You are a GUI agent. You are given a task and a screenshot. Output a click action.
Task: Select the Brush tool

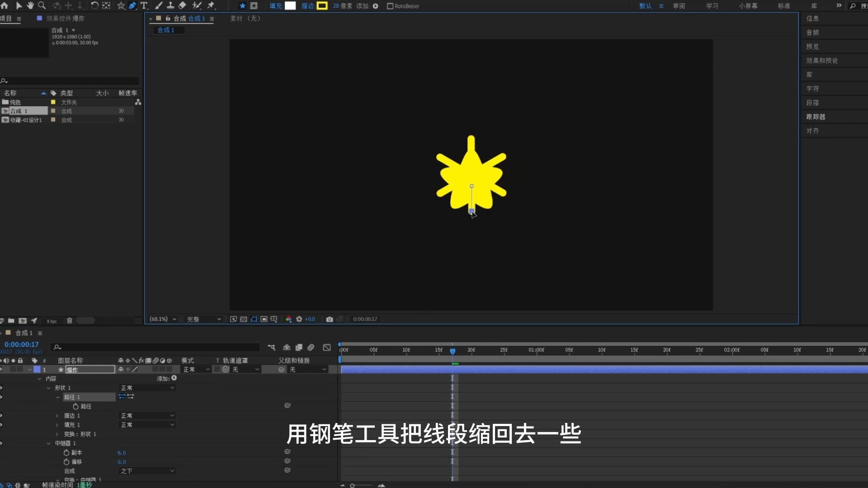pos(158,6)
